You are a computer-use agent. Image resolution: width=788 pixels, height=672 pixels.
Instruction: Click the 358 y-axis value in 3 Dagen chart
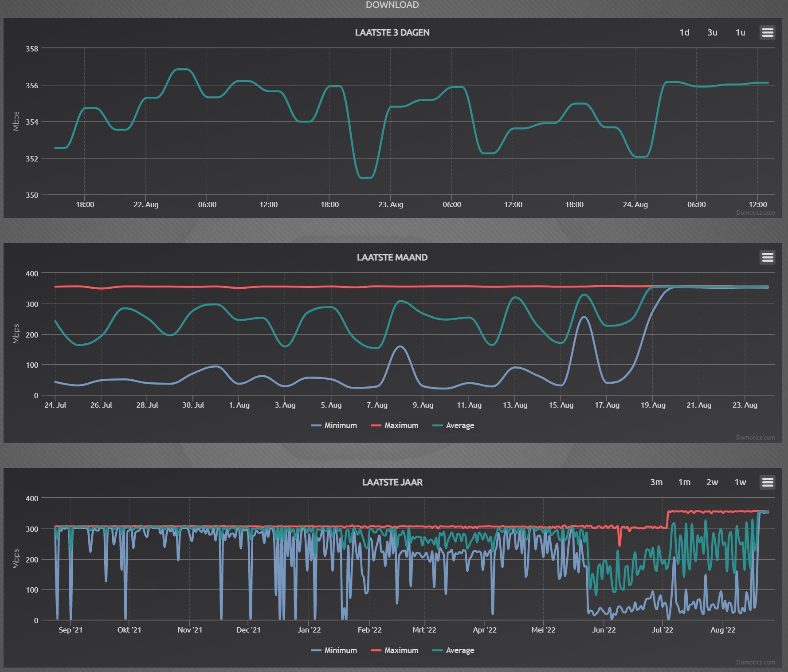pos(32,49)
